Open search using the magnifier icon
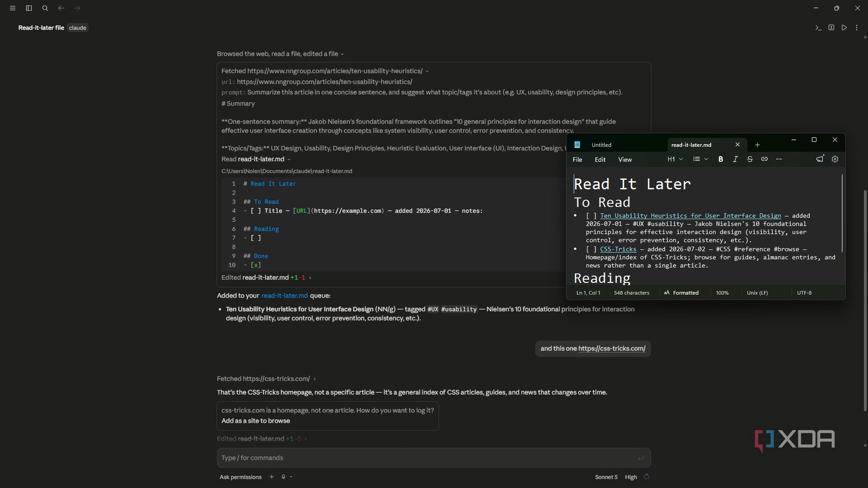 coord(45,8)
